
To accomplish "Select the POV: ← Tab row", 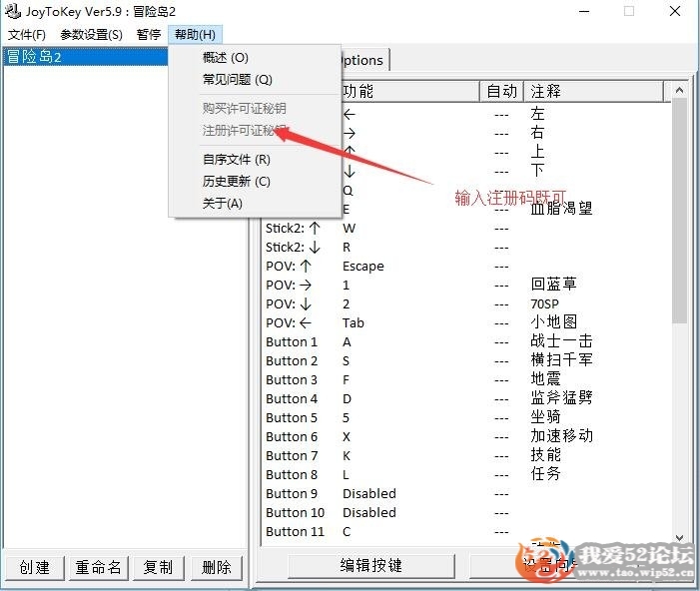I will (x=464, y=322).
